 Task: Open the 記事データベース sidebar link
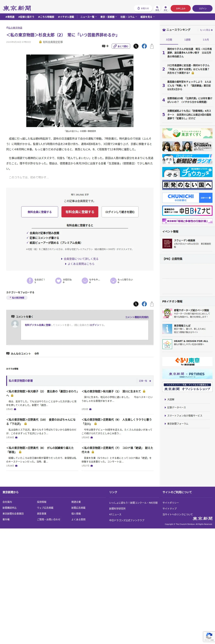tap(176, 407)
